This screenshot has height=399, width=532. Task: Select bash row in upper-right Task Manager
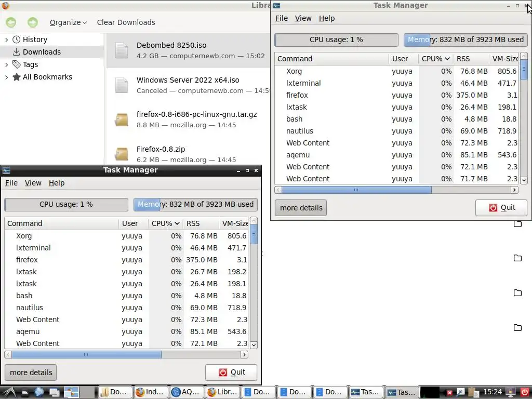(396, 119)
